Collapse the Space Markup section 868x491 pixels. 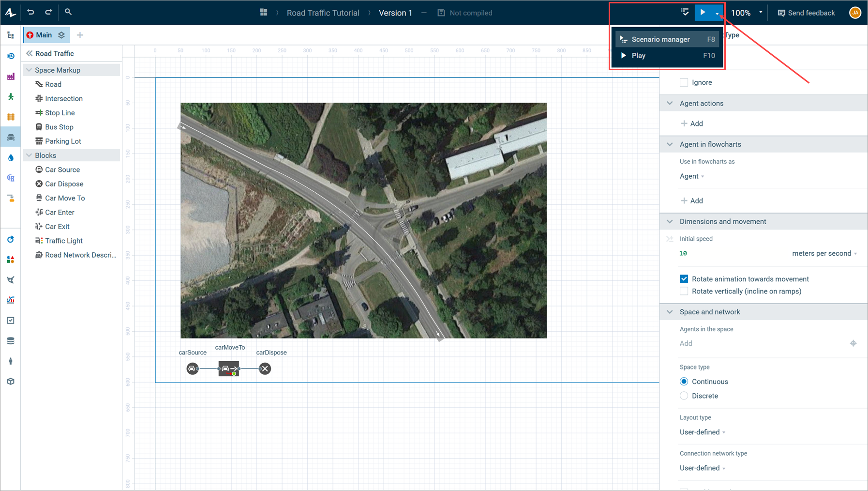tap(29, 70)
